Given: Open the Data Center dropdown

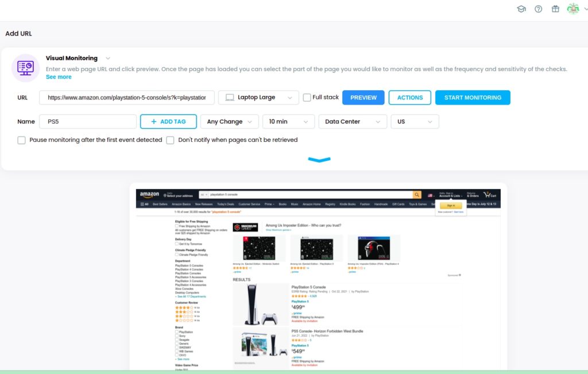Looking at the screenshot, I should (353, 122).
